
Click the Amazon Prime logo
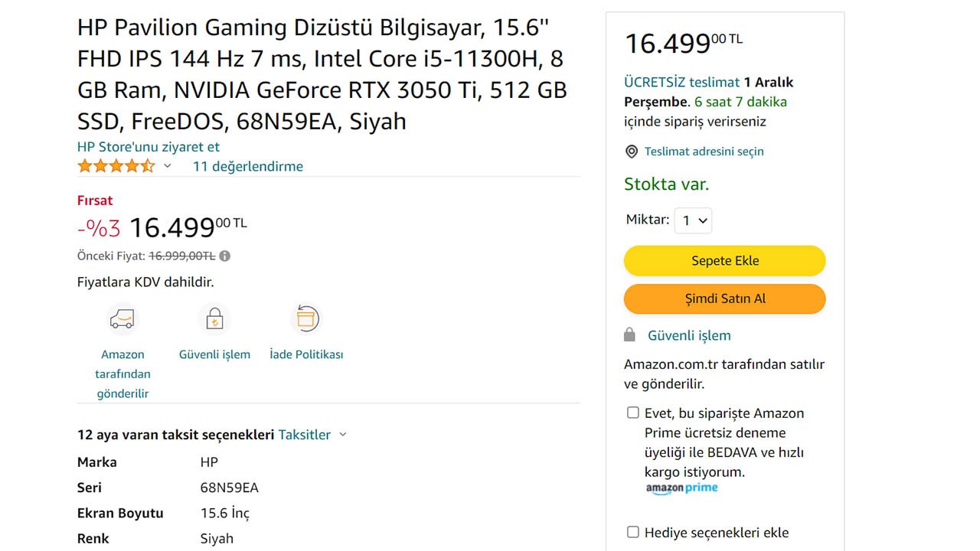(x=681, y=488)
